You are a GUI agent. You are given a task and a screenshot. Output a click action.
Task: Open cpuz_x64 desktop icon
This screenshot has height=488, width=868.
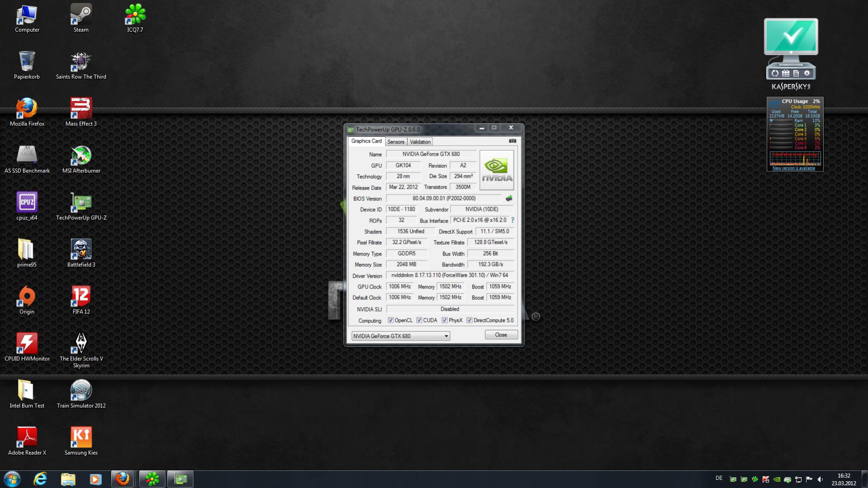(x=27, y=207)
